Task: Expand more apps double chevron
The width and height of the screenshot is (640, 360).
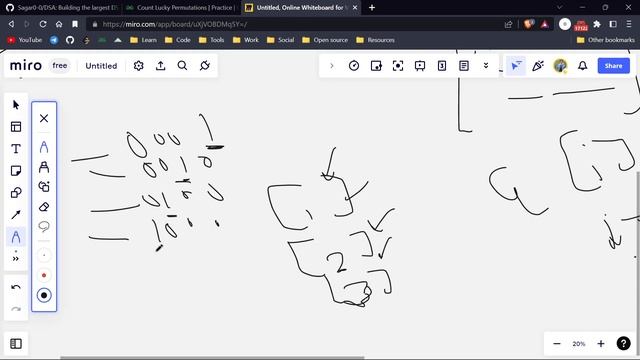Action: coord(486,66)
